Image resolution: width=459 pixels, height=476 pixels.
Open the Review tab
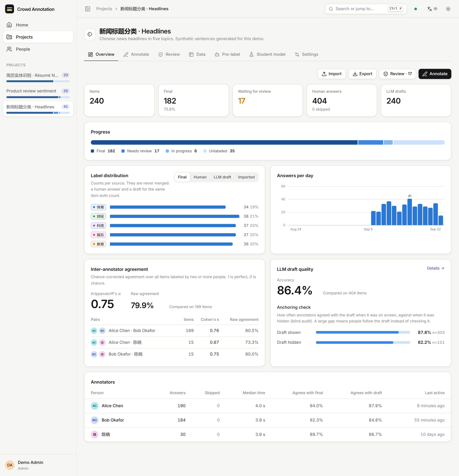(x=169, y=54)
